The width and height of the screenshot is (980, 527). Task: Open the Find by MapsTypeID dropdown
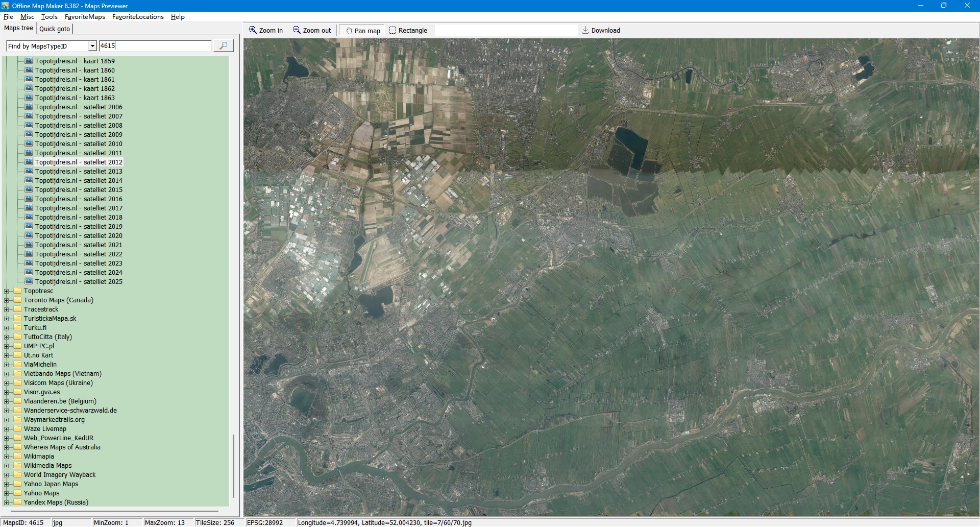[92, 46]
